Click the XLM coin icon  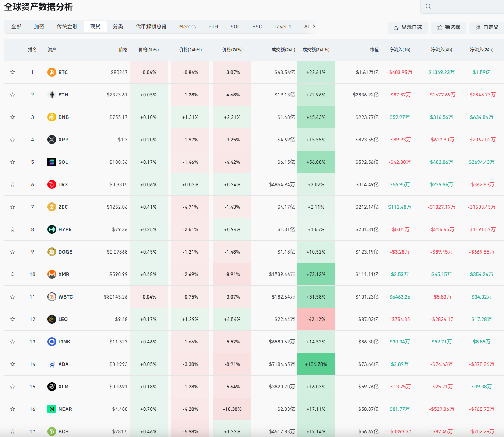[x=52, y=387]
